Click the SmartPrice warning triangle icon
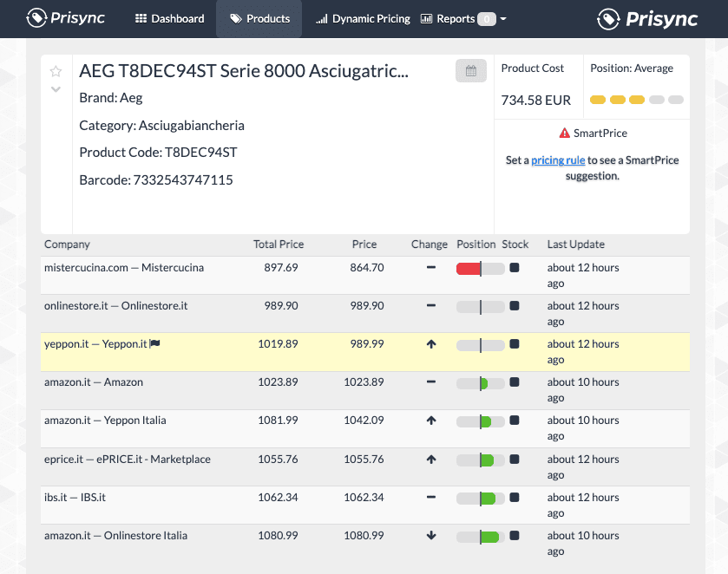The height and width of the screenshot is (574, 728). coord(565,134)
